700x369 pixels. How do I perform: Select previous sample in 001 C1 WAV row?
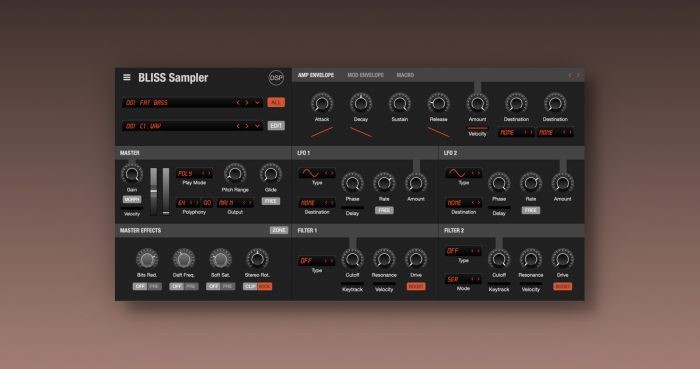click(x=238, y=126)
